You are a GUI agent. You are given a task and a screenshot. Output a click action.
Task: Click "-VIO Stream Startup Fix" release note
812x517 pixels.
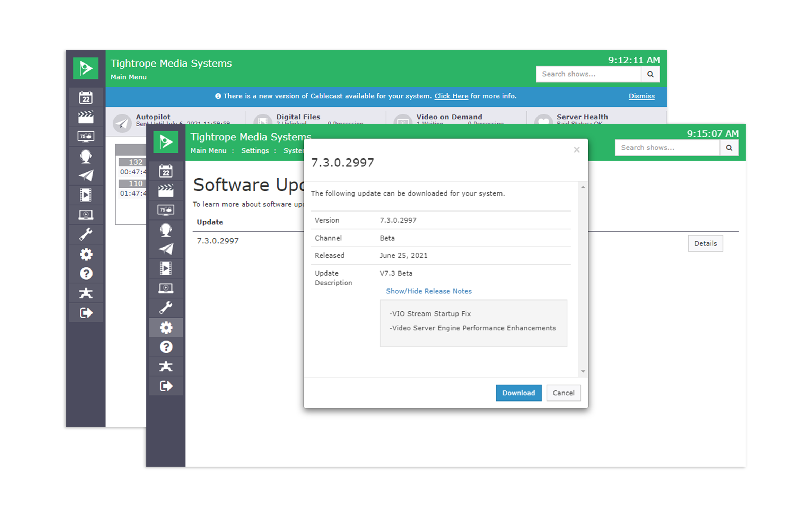pos(430,314)
